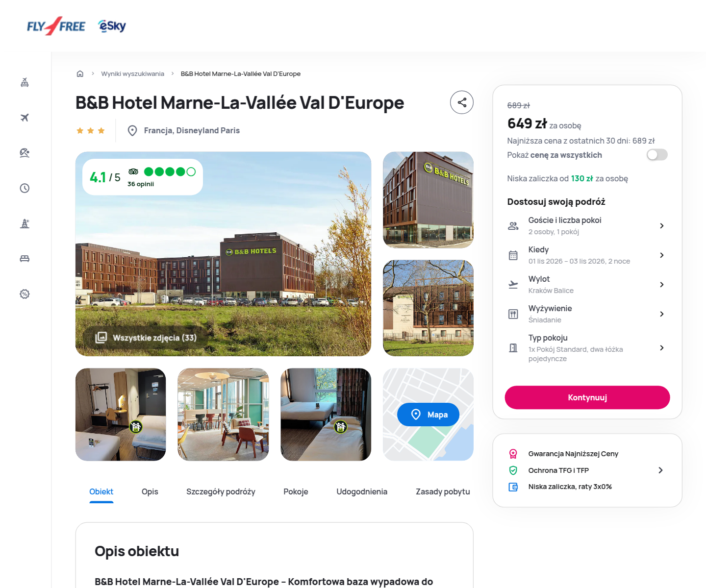Click the 'Opis obiektu' heading

137,551
